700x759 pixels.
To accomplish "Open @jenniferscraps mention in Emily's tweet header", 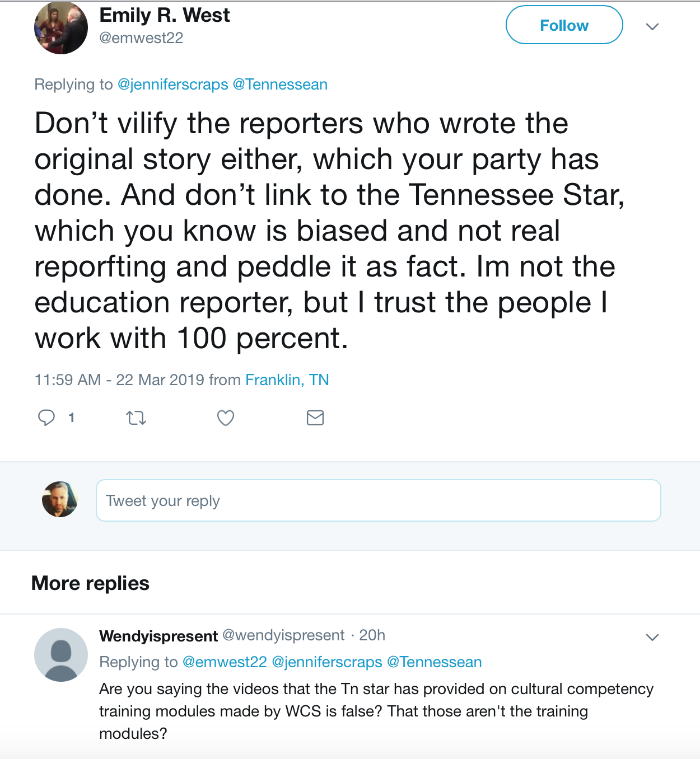I will (172, 85).
